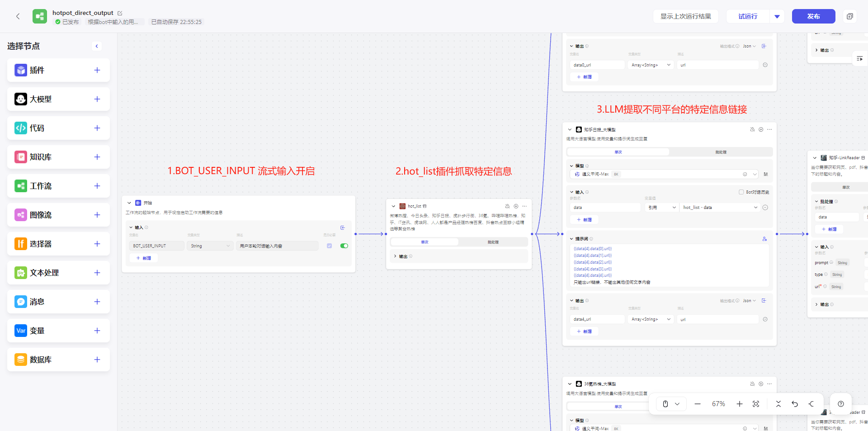Collapse the 提示词 section
The height and width of the screenshot is (431, 868).
[x=571, y=239]
